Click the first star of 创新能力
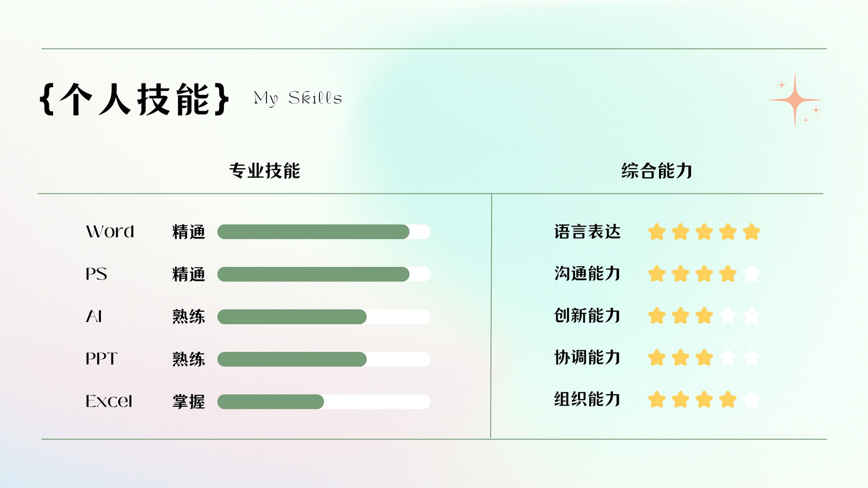 (656, 316)
